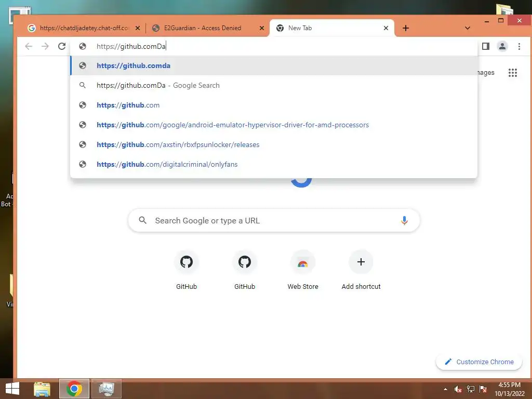This screenshot has width=532, height=399.
Task: Start voice search with microphone
Action: tap(404, 220)
